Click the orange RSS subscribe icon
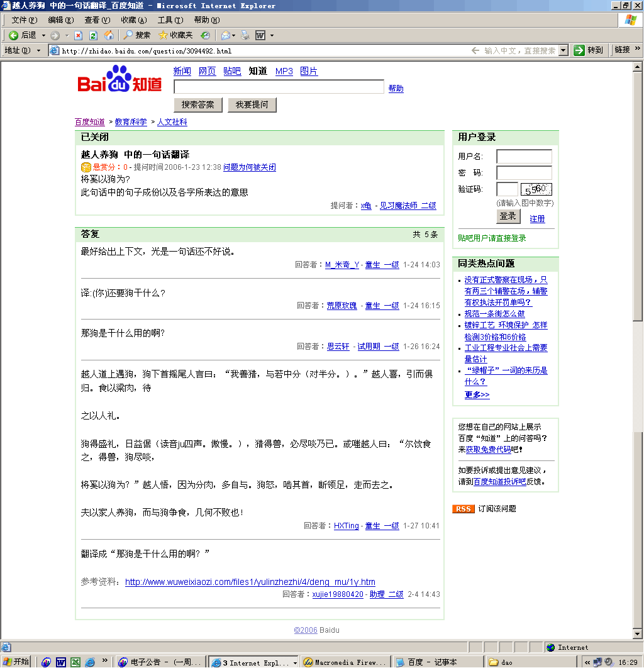This screenshot has height=668, width=644. point(464,509)
